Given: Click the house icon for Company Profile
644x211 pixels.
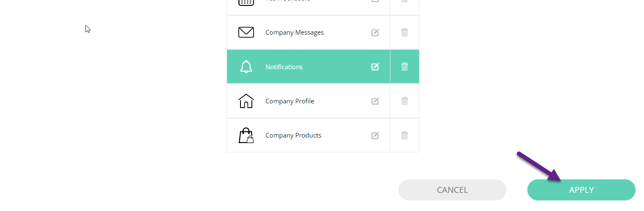Looking at the screenshot, I should pyautogui.click(x=246, y=101).
